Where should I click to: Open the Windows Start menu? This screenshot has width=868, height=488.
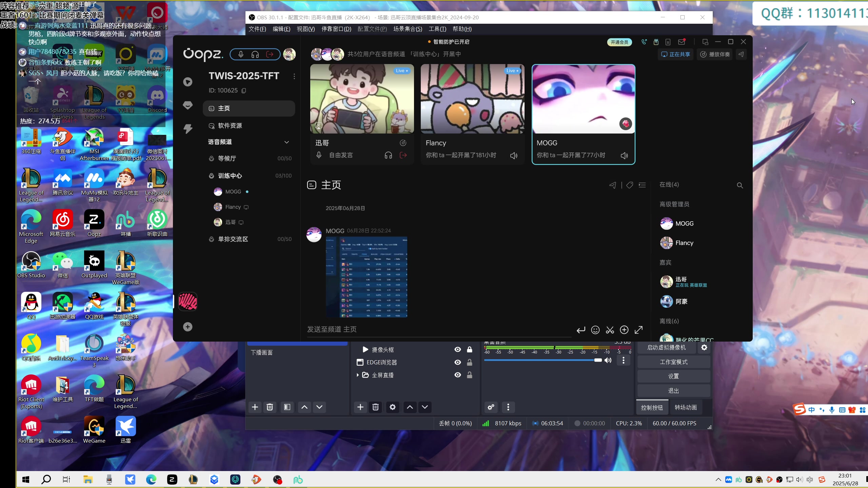tap(26, 480)
